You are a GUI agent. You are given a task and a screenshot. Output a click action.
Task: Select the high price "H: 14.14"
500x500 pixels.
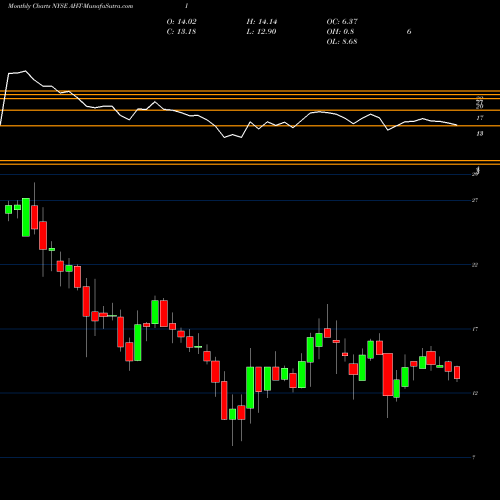tap(262, 22)
